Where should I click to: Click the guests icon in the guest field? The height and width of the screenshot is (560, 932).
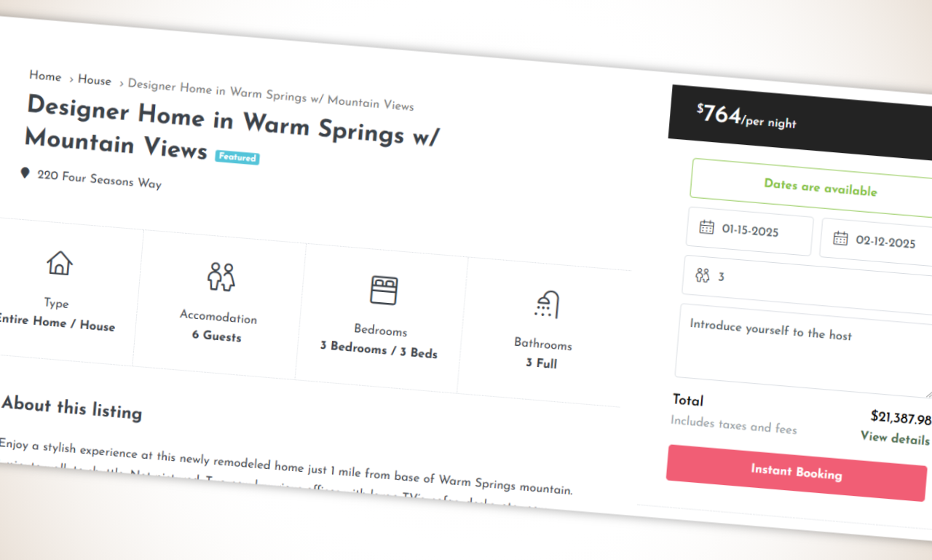[702, 275]
